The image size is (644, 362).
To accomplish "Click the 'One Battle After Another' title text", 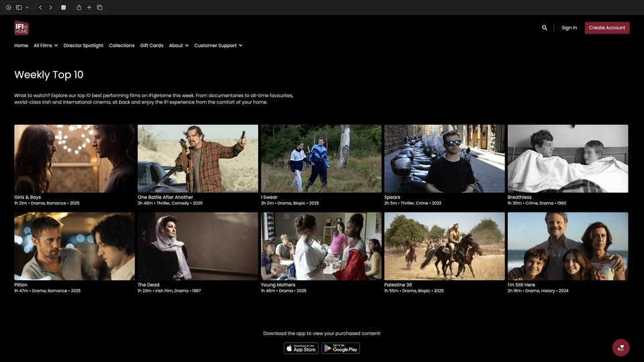I will [165, 197].
